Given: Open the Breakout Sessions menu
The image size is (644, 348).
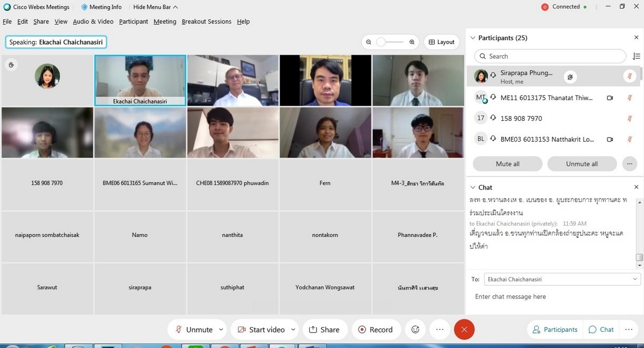Looking at the screenshot, I should coord(206,21).
